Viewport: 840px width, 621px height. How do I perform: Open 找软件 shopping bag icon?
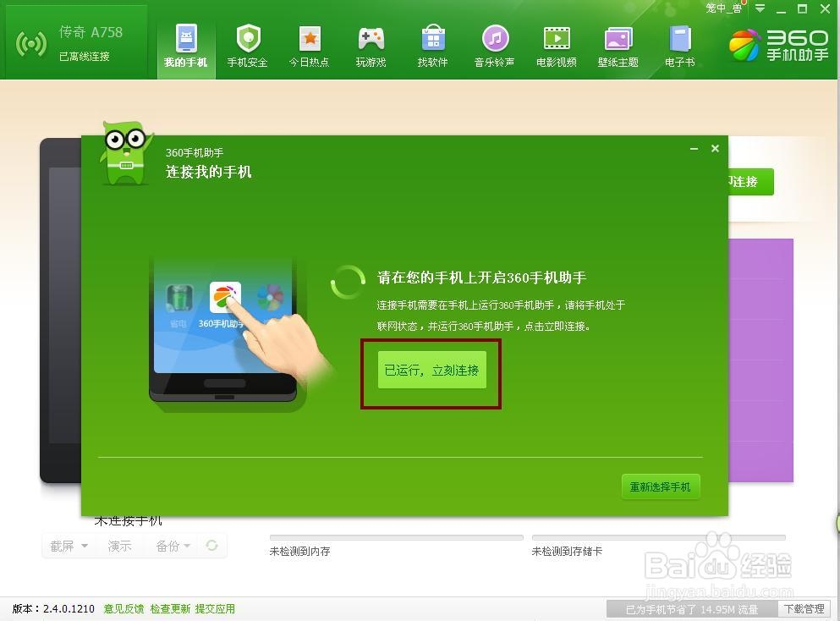click(x=433, y=39)
